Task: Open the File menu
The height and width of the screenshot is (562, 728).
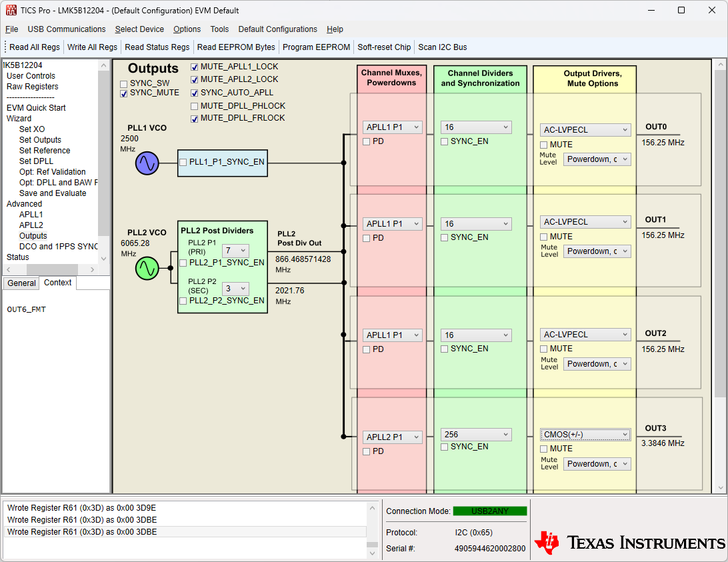Action: (11, 29)
